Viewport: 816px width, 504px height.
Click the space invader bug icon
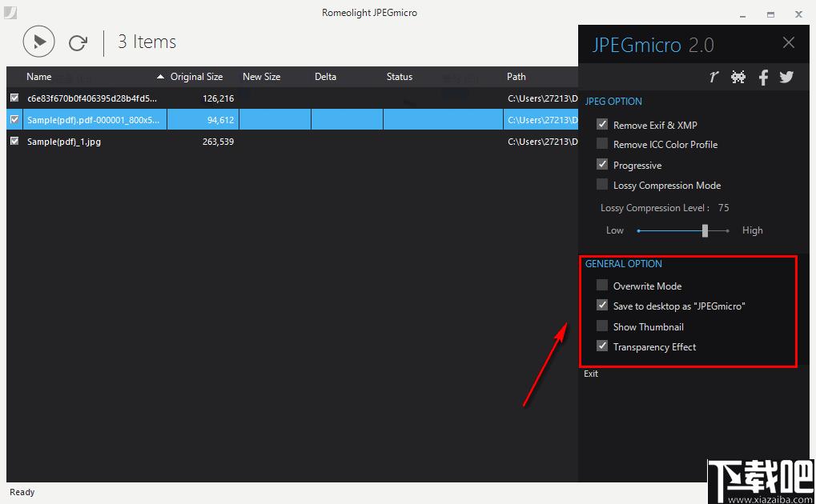coord(738,77)
